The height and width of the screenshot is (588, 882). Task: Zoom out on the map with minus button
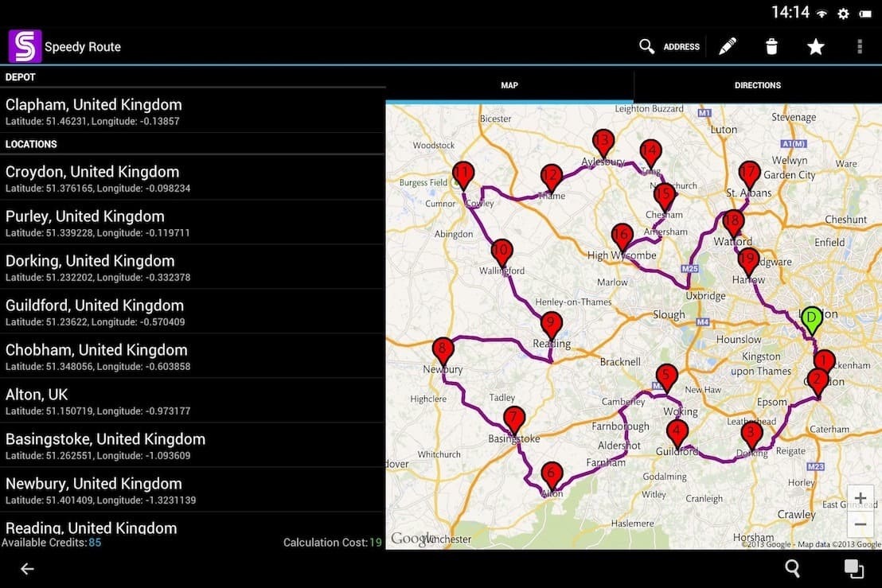pyautogui.click(x=861, y=524)
